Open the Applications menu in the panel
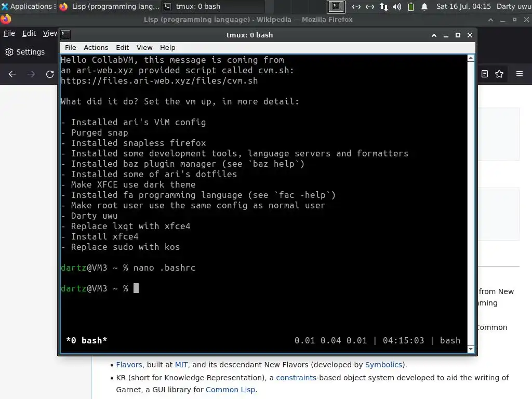 click(x=28, y=6)
